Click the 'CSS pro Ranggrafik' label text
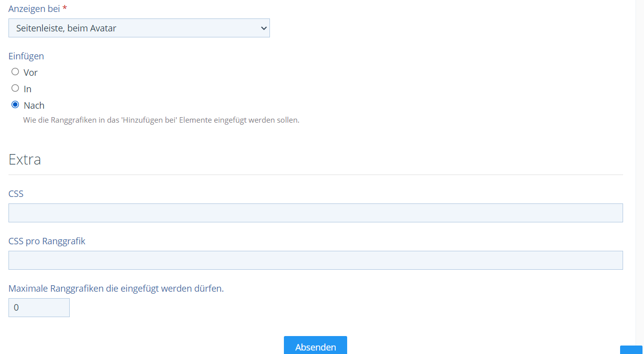644x354 pixels. coord(47,241)
